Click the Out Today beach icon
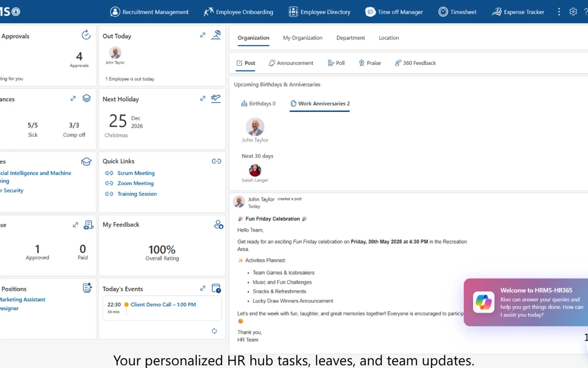 (216, 35)
